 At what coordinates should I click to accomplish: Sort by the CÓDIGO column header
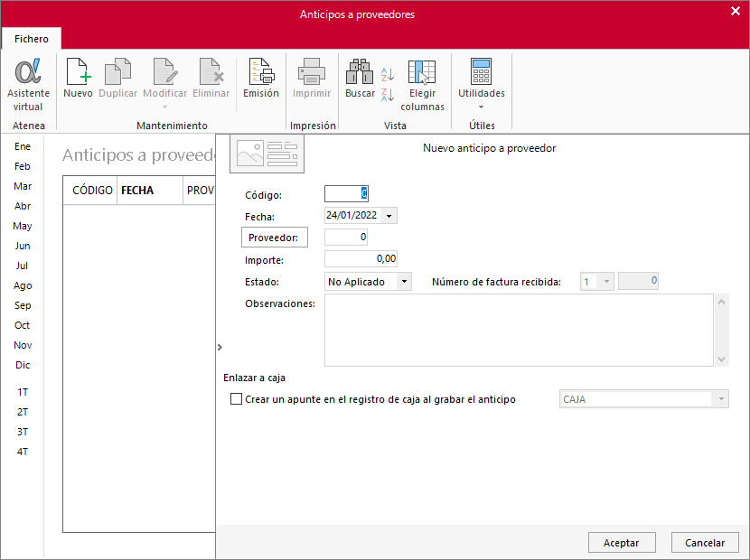[92, 191]
